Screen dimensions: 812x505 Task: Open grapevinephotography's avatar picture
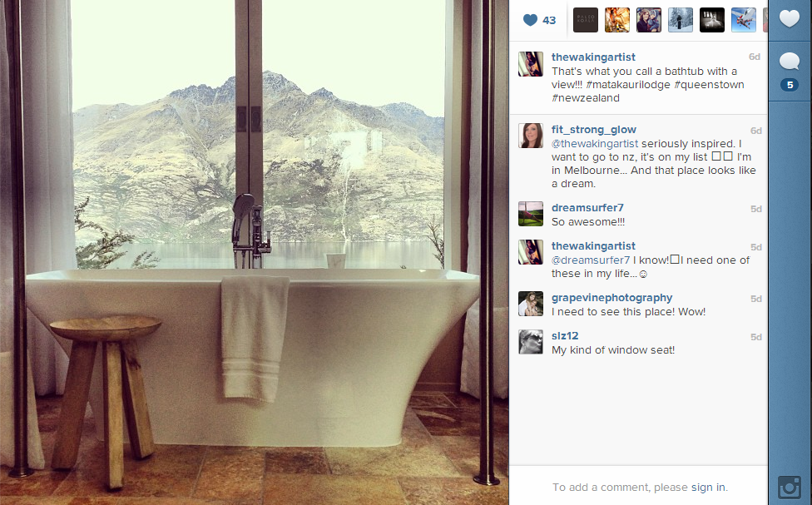[531, 304]
